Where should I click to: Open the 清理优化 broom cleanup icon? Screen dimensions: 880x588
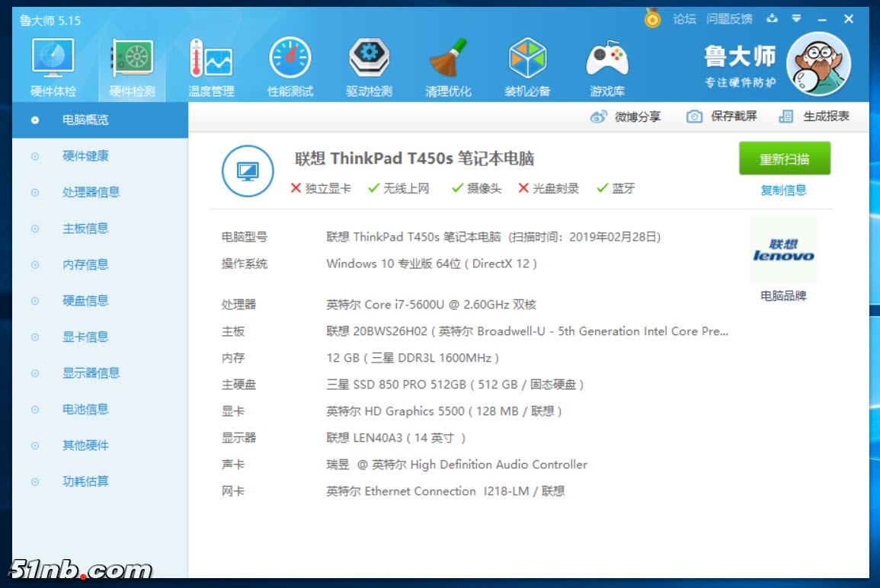tap(448, 59)
